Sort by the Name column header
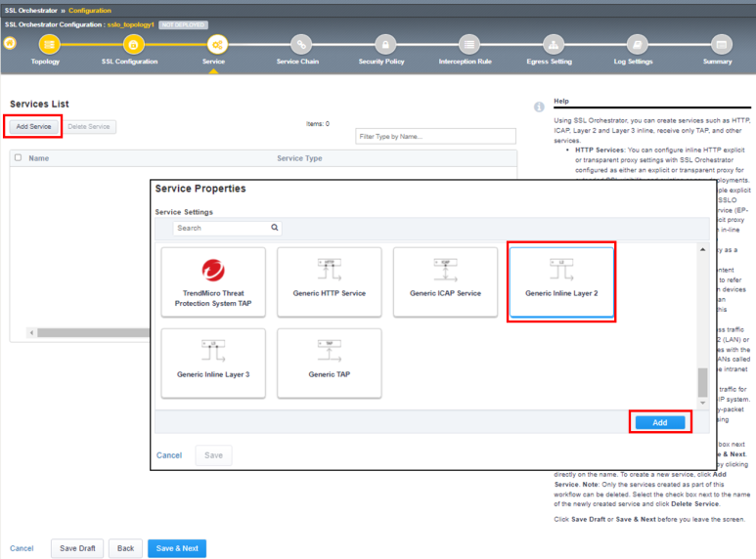This screenshot has width=756, height=559. tap(38, 158)
